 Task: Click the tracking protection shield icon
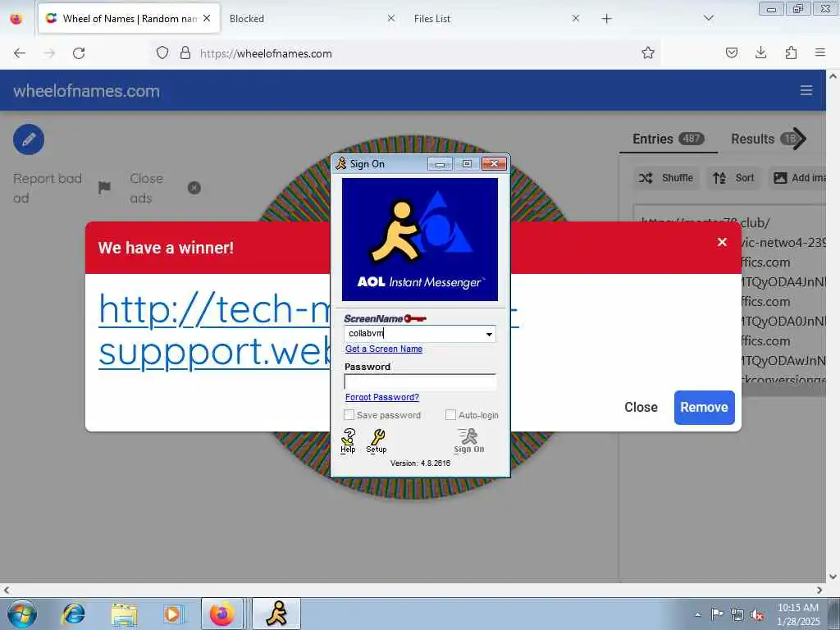tap(162, 52)
